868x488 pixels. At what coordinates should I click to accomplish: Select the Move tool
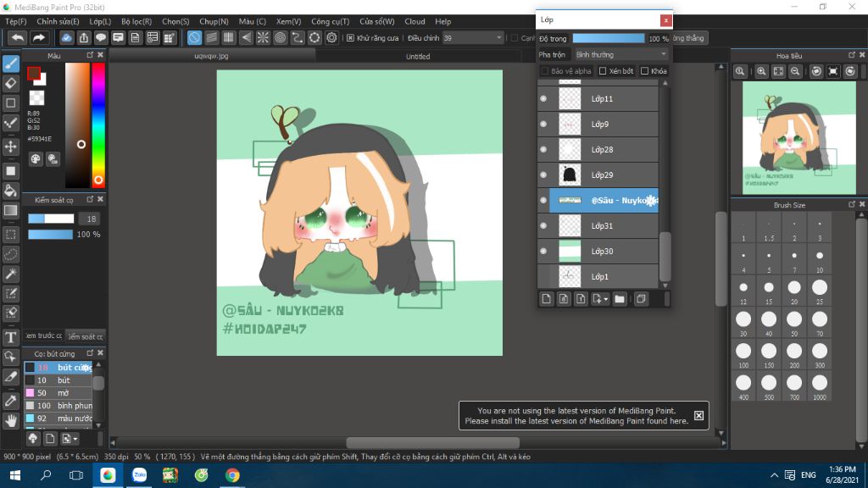tap(11, 147)
